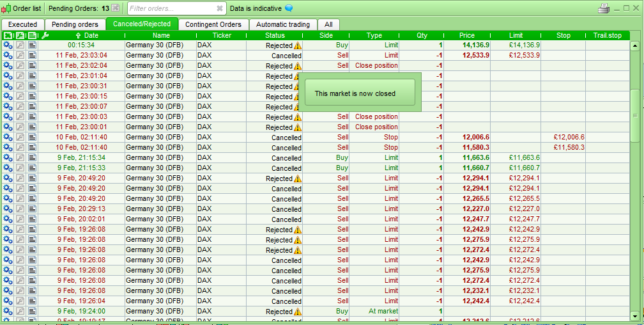Screen dimensions: 644x325
Task: Click the document list icon in the table header
Action: 33,35
